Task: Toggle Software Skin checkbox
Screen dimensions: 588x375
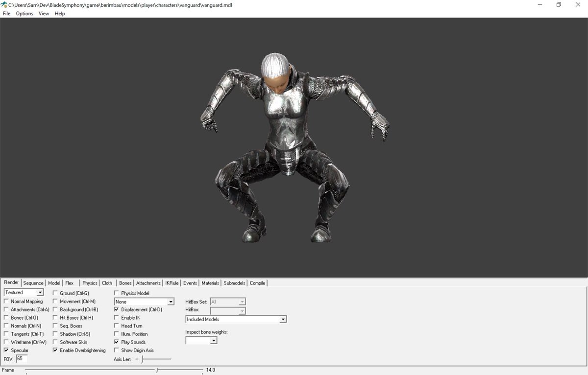Action: pyautogui.click(x=70, y=342)
